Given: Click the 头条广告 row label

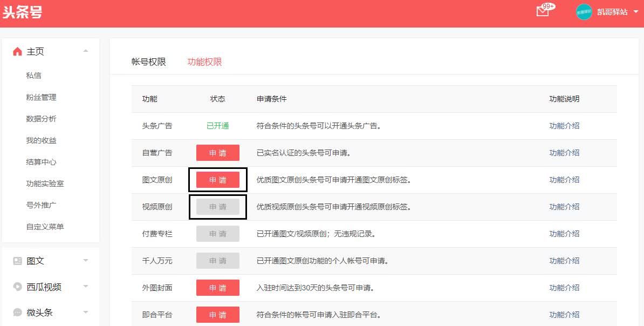Looking at the screenshot, I should click(157, 126).
